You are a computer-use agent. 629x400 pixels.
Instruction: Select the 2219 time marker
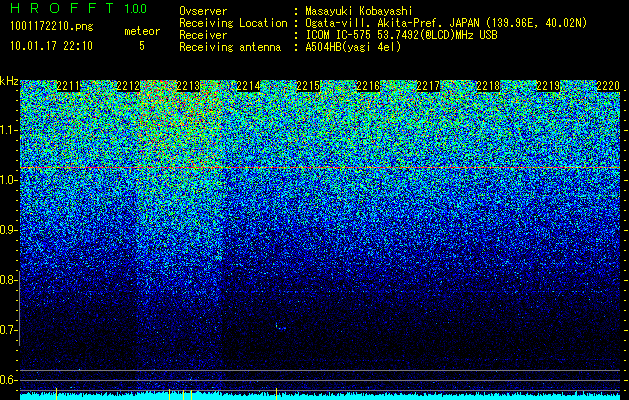[548, 86]
